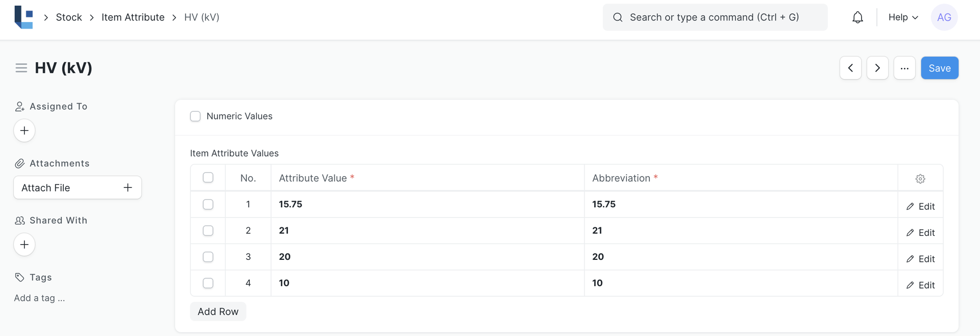980x336 pixels.
Task: Click the ERPNext home logo
Action: (x=23, y=17)
